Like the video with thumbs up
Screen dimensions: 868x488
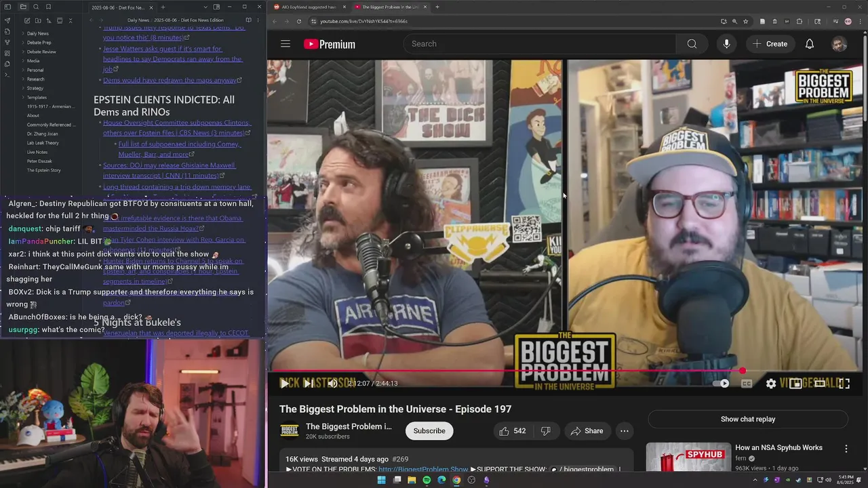[x=512, y=431]
